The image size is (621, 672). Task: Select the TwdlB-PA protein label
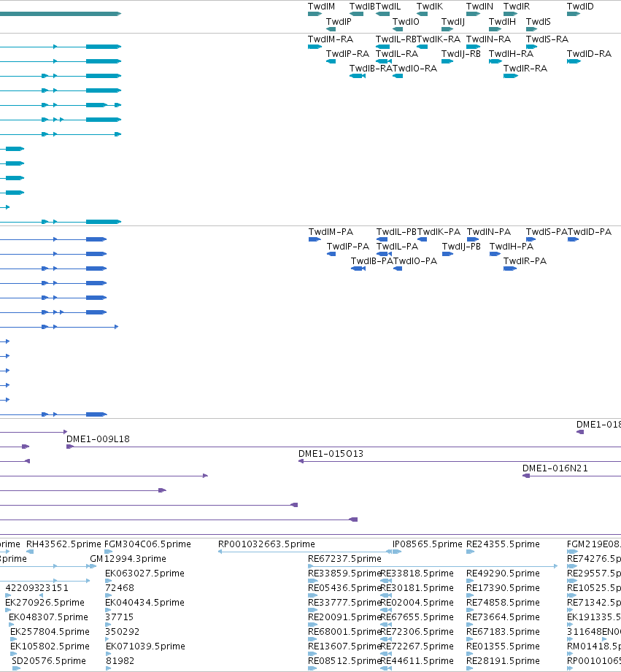click(x=372, y=261)
